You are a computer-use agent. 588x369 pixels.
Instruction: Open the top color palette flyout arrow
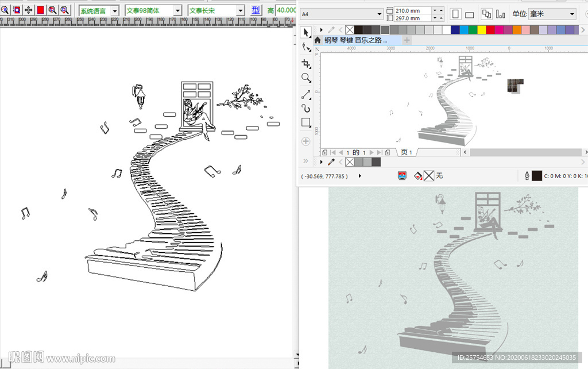(x=322, y=30)
